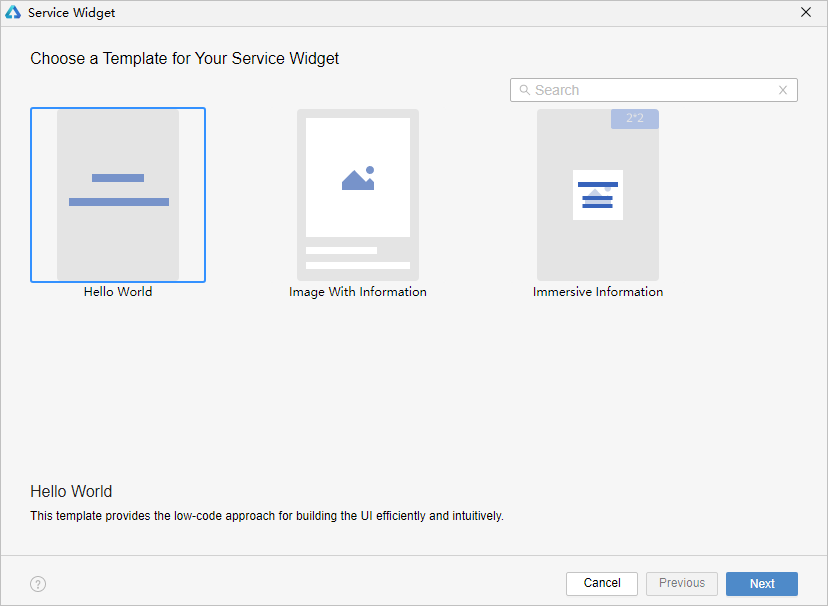The image size is (828, 606).
Task: Click the white card icon in Immersive template
Action: pos(598,195)
